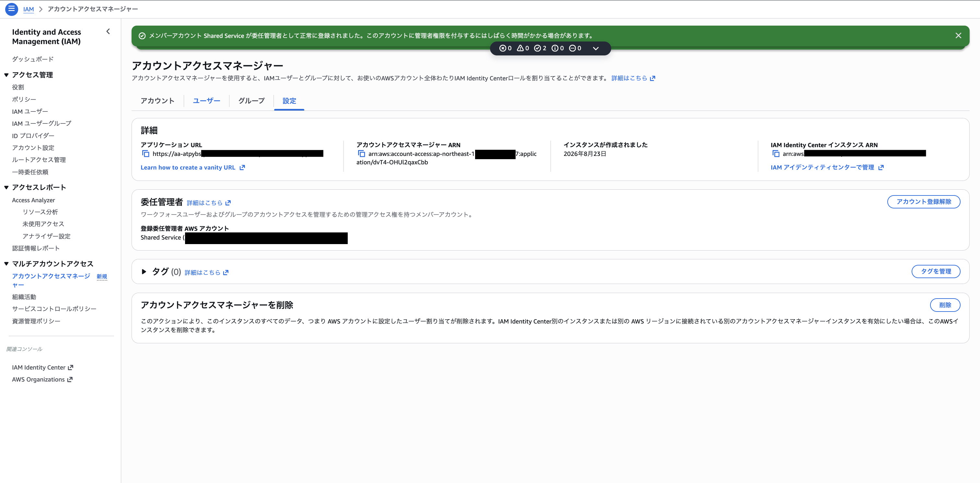Collapse the アクセス管理 sidebar section

click(x=6, y=75)
